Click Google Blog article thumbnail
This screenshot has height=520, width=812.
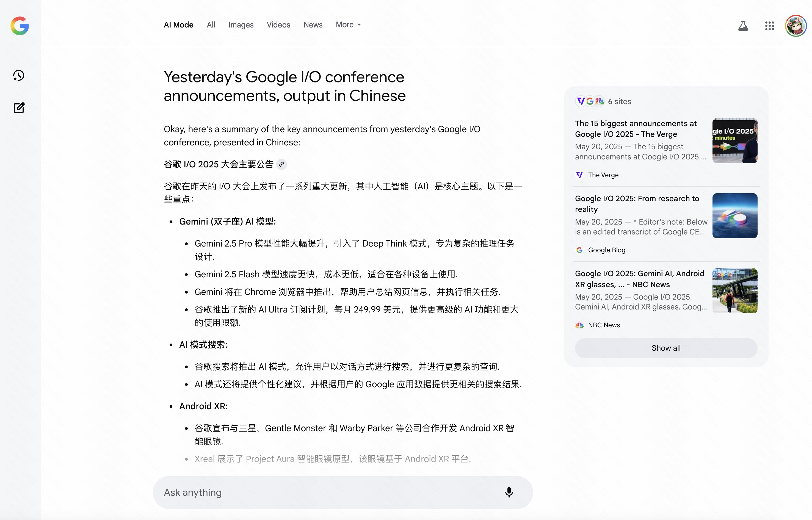735,216
